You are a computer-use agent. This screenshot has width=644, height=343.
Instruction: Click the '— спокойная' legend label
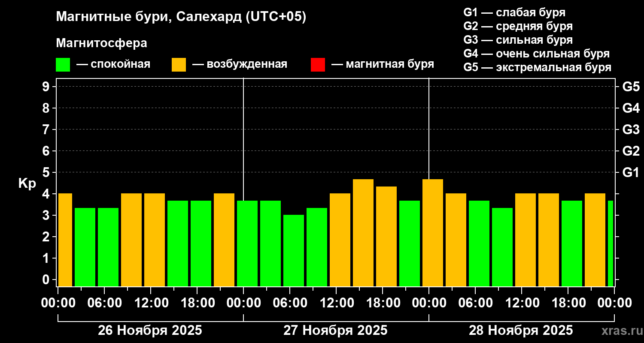click(x=113, y=64)
